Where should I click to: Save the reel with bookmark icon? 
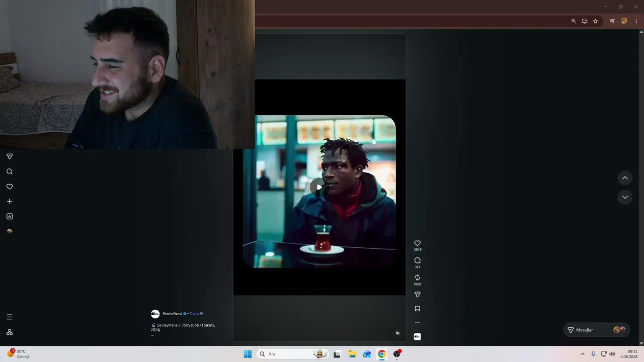[x=417, y=309]
